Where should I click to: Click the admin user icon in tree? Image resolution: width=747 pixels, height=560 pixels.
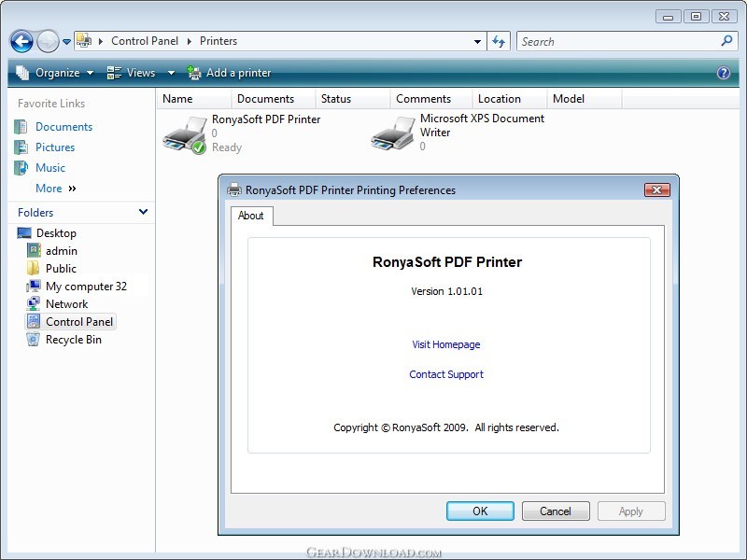[x=34, y=250]
